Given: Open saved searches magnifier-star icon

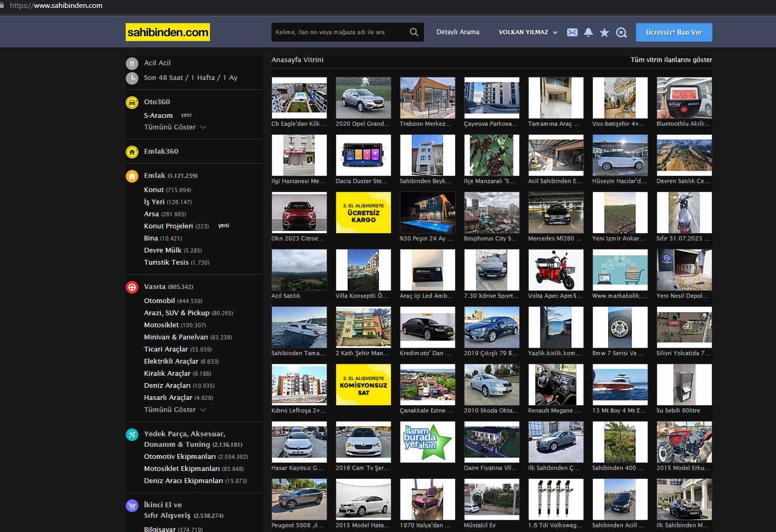Looking at the screenshot, I should [621, 33].
